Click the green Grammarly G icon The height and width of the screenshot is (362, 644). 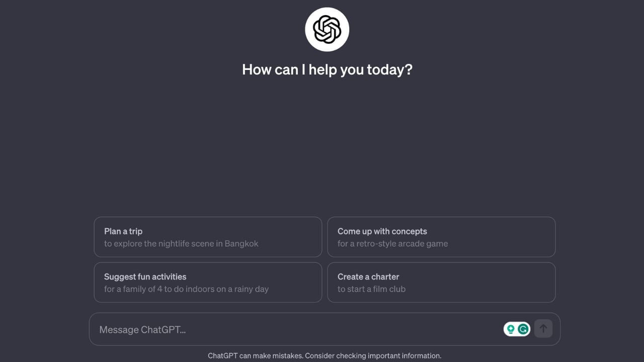(523, 329)
